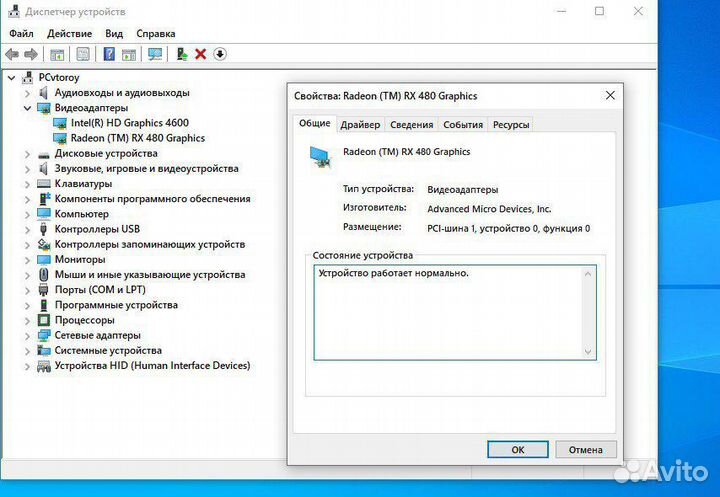
Task: Click the network icon for Сетевые адаптеры
Action: coord(44,335)
